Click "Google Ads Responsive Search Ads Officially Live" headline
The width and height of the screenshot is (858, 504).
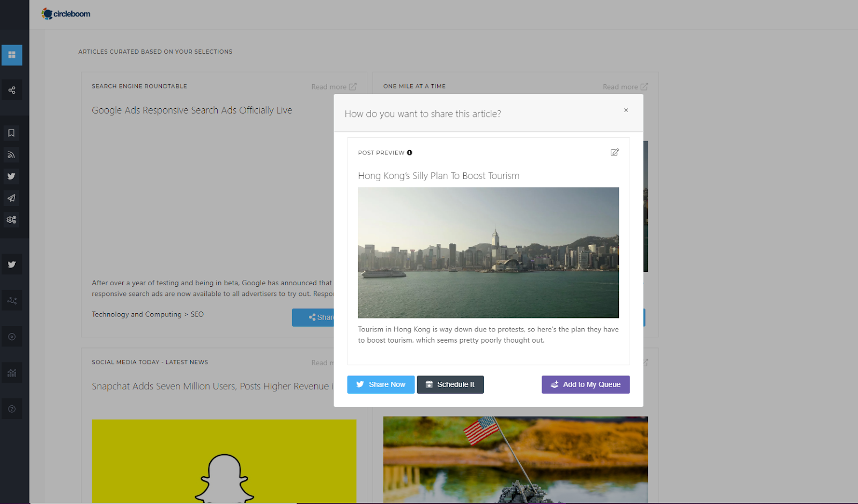tap(192, 110)
